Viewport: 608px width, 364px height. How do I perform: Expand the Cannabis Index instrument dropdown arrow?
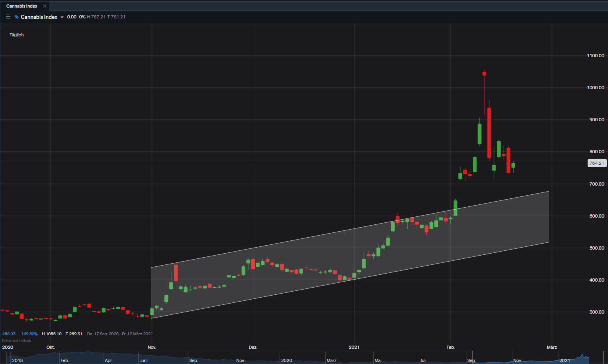[62, 17]
